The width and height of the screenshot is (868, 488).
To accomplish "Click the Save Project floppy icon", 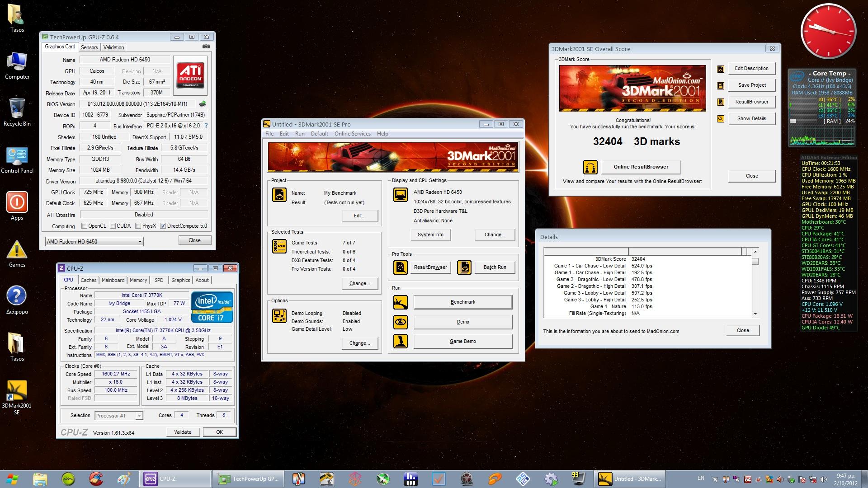I will 721,85.
